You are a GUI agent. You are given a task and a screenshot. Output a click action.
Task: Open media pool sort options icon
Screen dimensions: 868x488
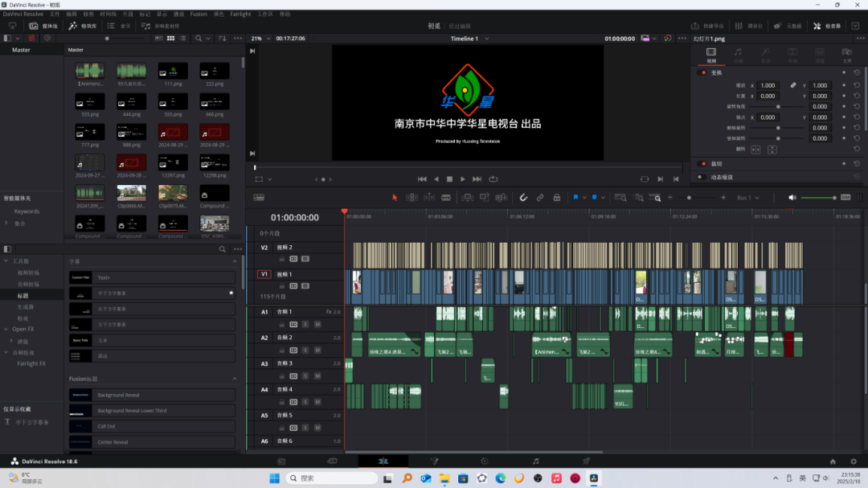[x=222, y=39]
